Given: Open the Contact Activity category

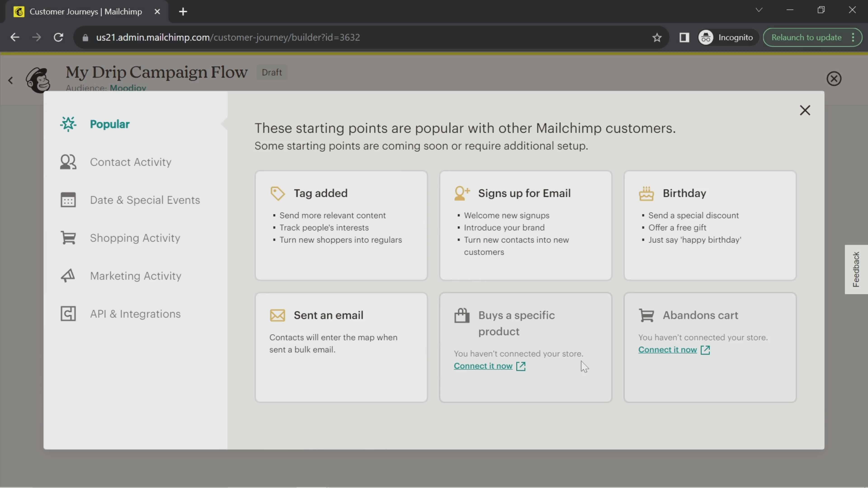Looking at the screenshot, I should tap(130, 162).
